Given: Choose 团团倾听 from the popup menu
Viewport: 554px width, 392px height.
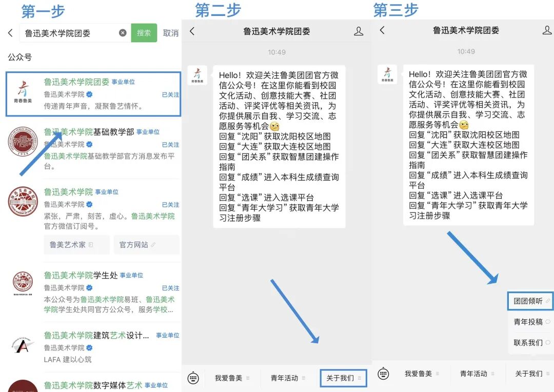Looking at the screenshot, I should pyautogui.click(x=530, y=301).
